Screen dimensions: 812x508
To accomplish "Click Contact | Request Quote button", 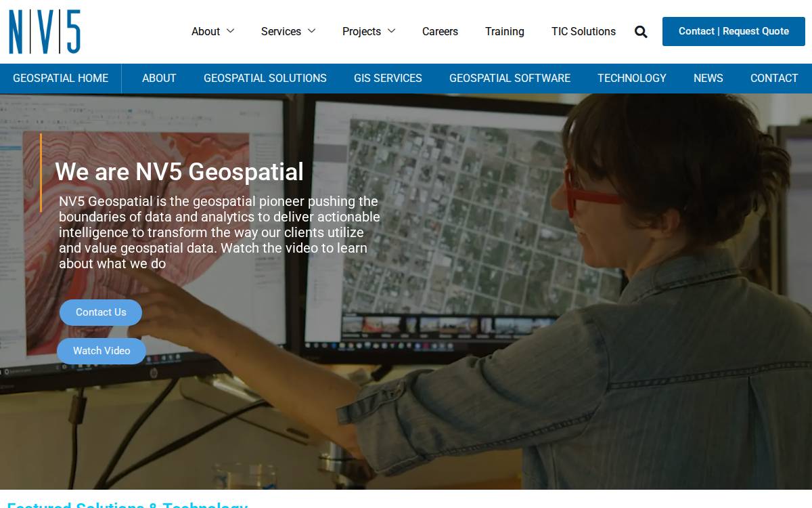I will tap(734, 31).
